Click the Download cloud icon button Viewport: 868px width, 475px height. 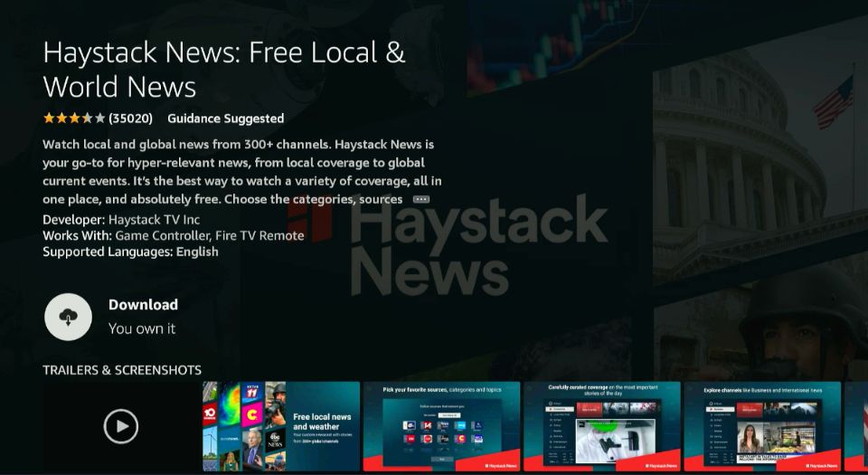point(68,317)
